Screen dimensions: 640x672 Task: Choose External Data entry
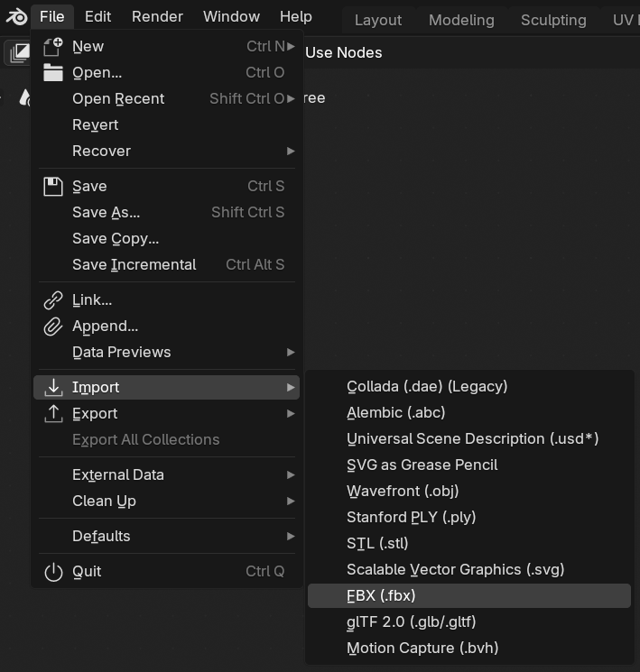(x=166, y=474)
